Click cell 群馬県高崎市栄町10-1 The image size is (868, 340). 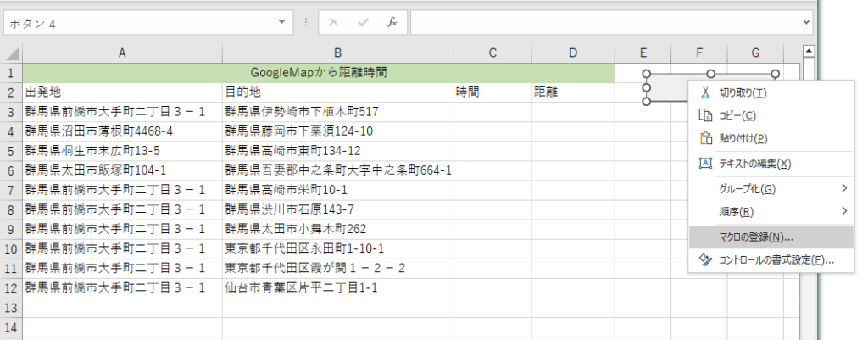(337, 190)
